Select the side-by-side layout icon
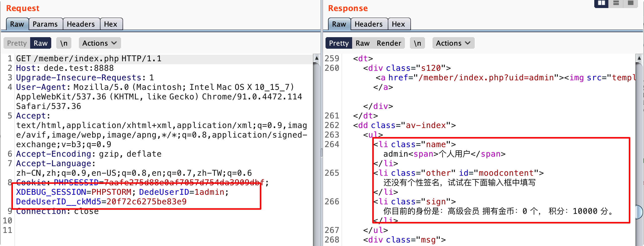The image size is (644, 246). click(601, 3)
